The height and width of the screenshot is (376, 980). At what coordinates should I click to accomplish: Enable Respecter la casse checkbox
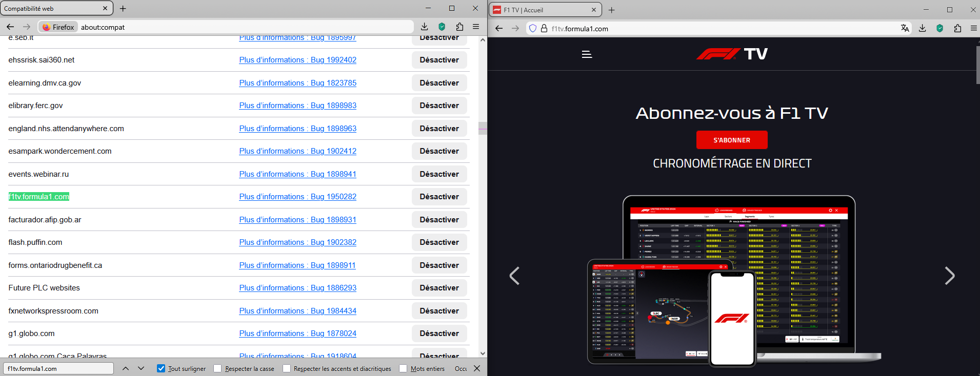[217, 368]
